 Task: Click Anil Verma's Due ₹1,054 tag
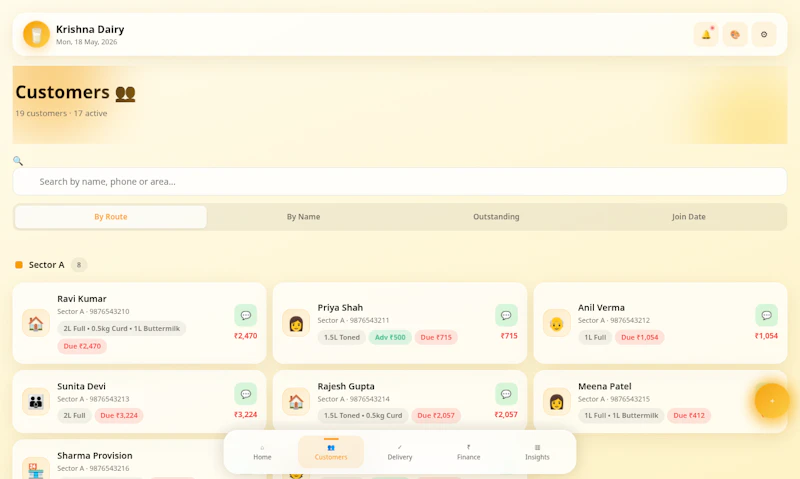pyautogui.click(x=640, y=337)
